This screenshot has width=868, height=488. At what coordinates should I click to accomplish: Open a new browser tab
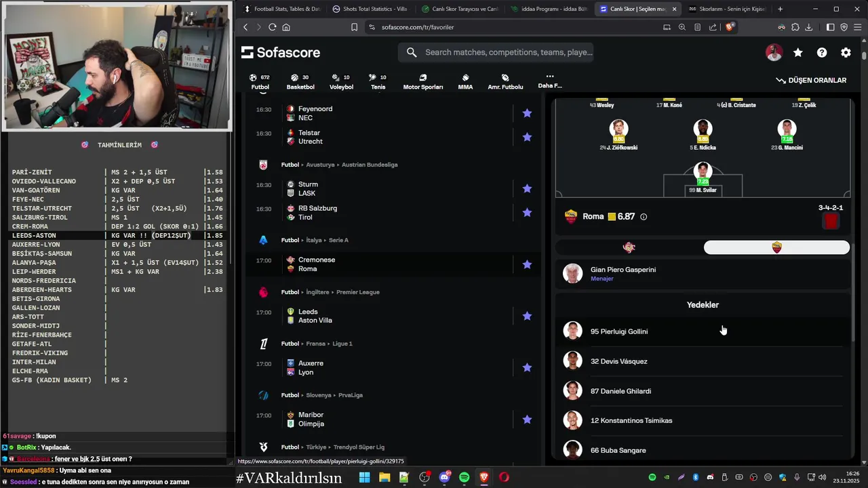tap(780, 9)
